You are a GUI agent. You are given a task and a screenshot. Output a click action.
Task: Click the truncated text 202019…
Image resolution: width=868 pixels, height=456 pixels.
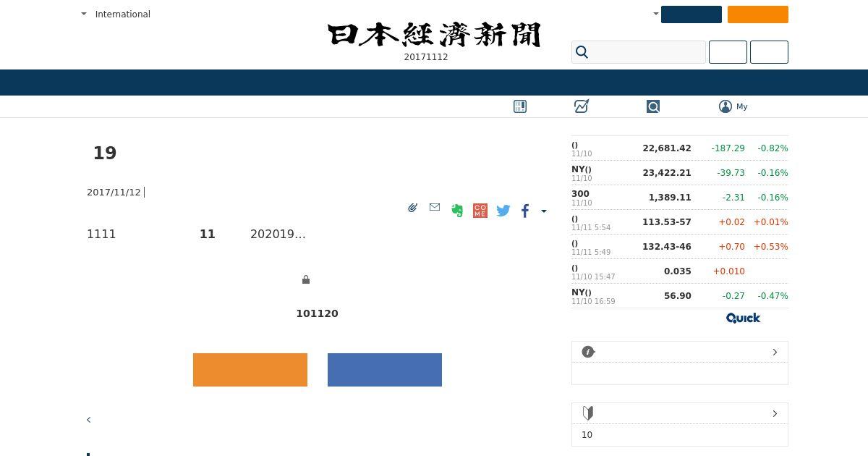coord(278,234)
